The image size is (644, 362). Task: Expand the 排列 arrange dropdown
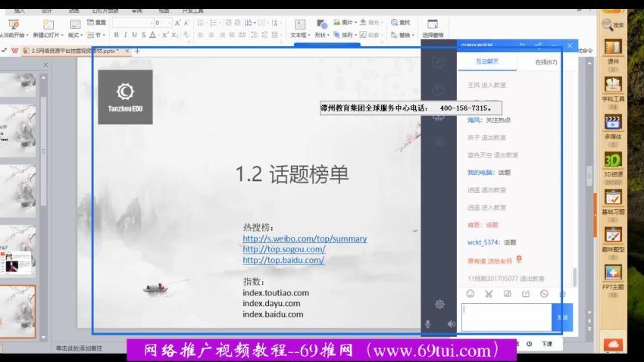pyautogui.click(x=355, y=36)
